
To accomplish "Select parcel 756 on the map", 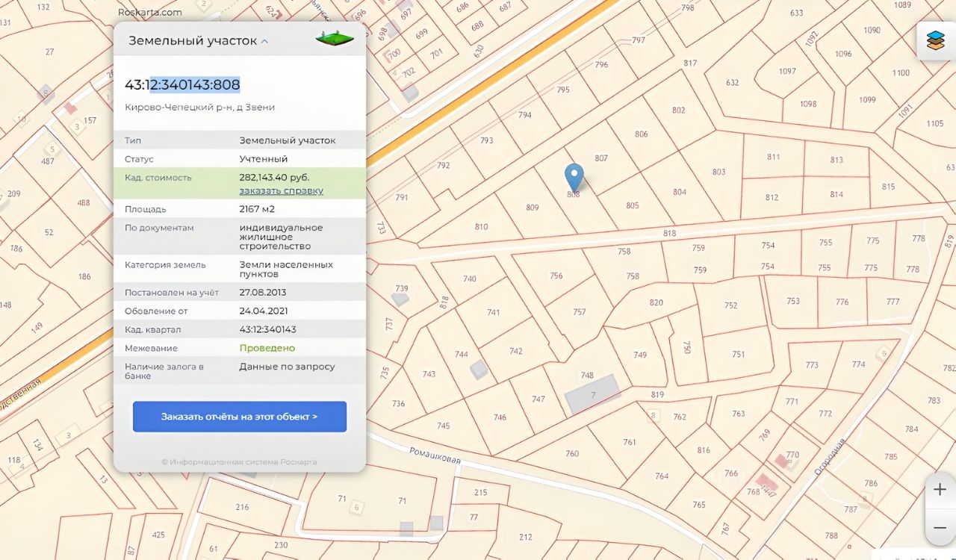I will pos(556,276).
